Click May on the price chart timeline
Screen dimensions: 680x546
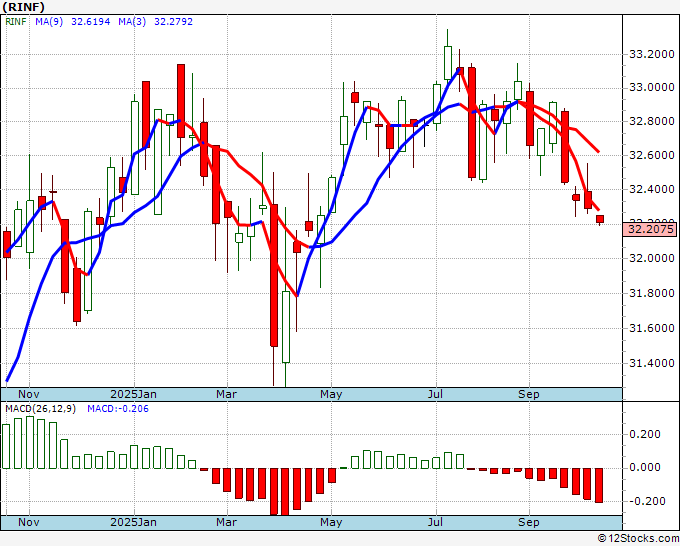click(331, 394)
